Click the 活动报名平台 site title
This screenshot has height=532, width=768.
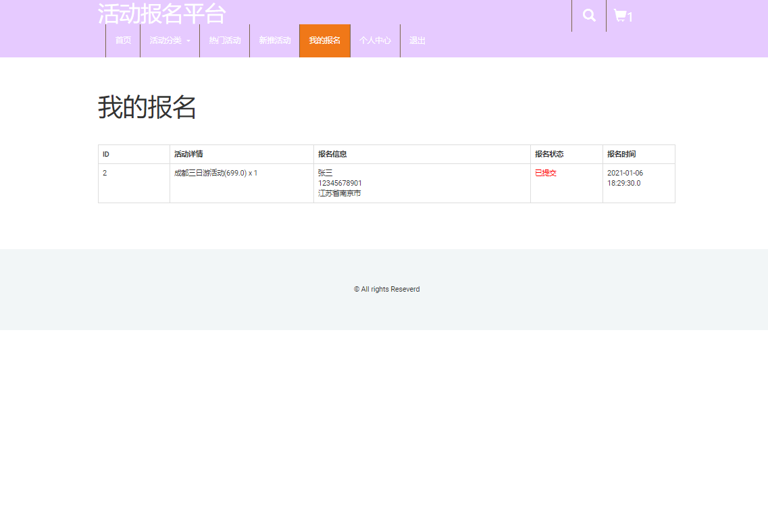click(x=161, y=14)
